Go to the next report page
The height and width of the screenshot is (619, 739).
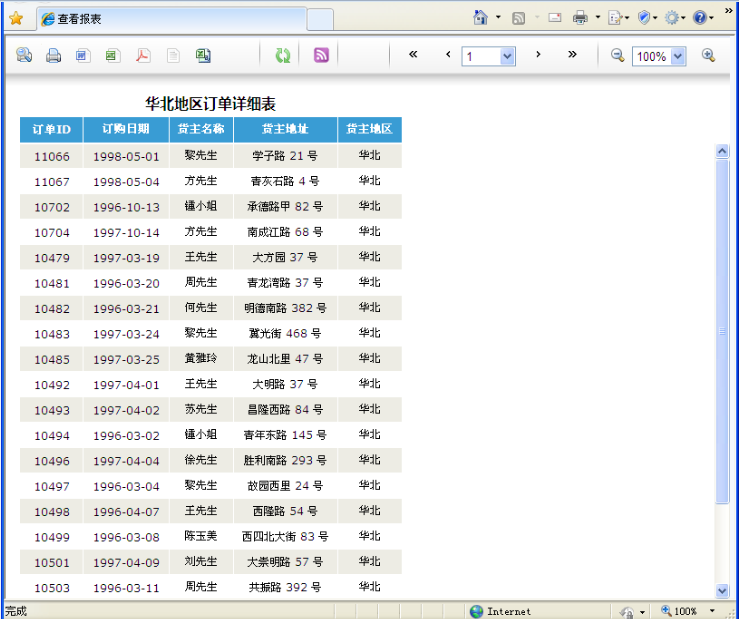pyautogui.click(x=538, y=54)
